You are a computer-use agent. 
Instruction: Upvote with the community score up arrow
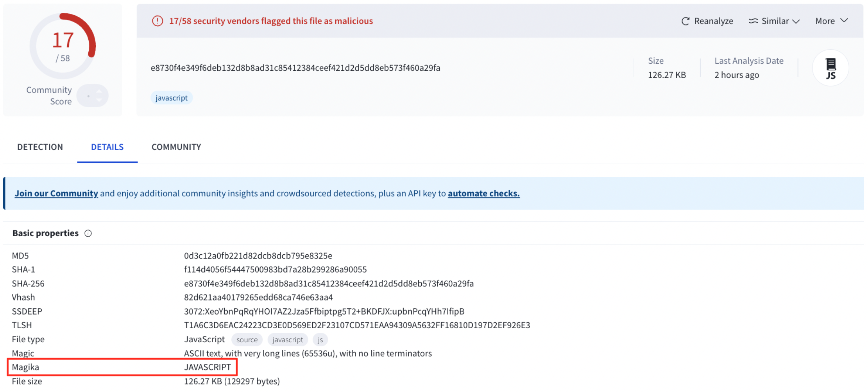(99, 92)
